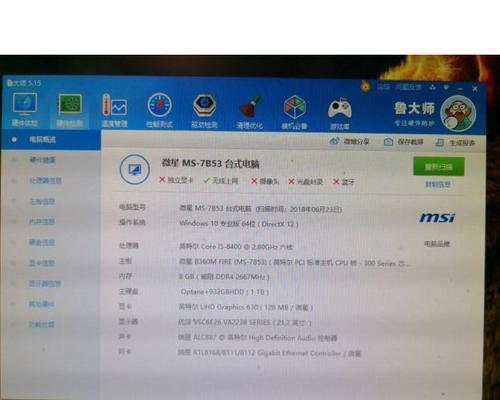
Task: Click the 电脑型号 MS-7B53 value row
Action: click(261, 209)
